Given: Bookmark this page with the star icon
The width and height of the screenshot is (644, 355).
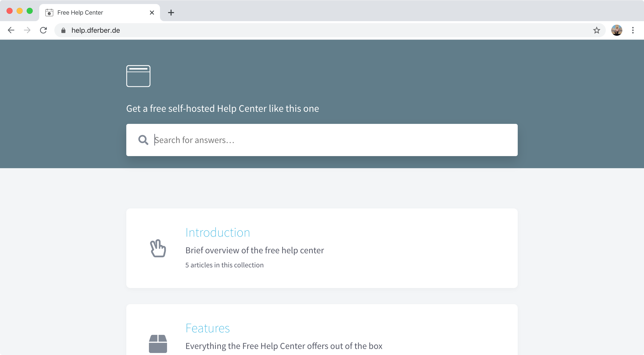Looking at the screenshot, I should click(x=596, y=30).
